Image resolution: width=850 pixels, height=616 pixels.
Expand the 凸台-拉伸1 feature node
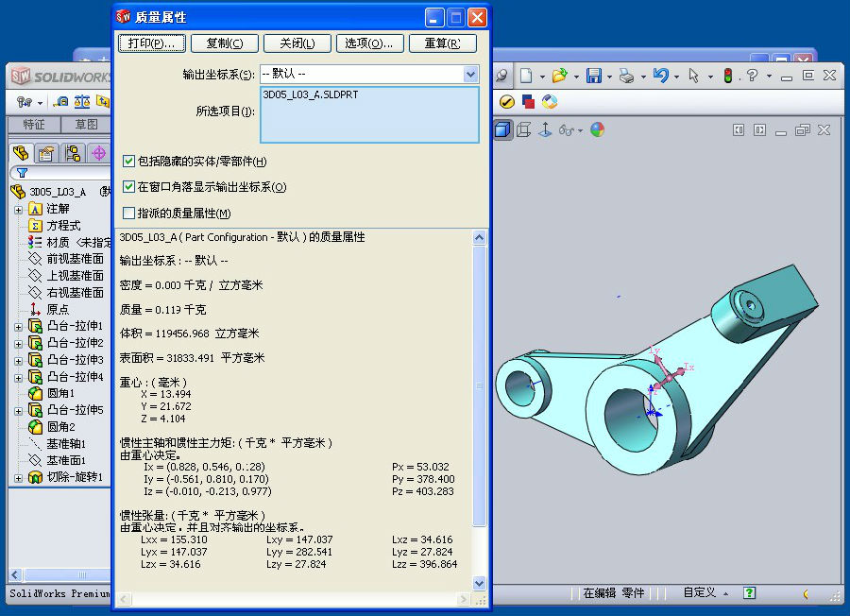coord(18,326)
